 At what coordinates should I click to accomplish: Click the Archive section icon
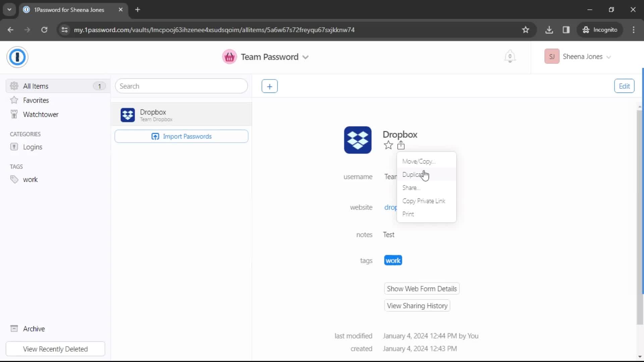click(14, 328)
